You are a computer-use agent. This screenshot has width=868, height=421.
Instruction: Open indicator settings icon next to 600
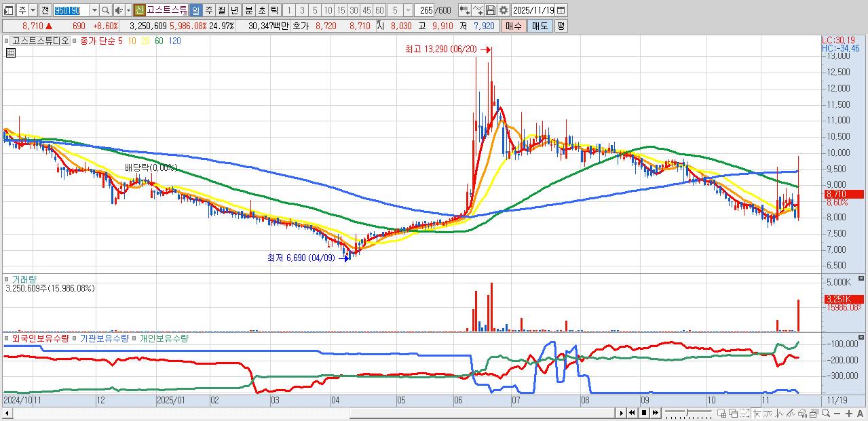(465, 10)
